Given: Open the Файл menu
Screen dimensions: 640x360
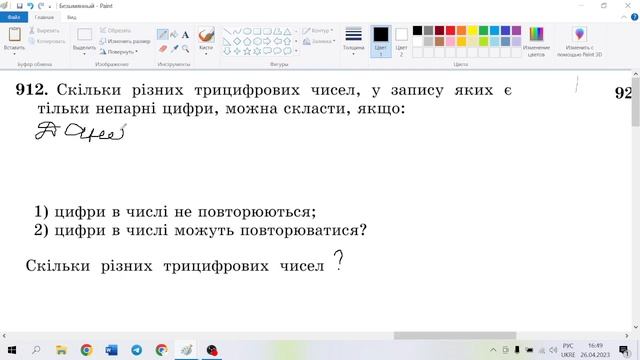Looking at the screenshot, I should (x=14, y=17).
